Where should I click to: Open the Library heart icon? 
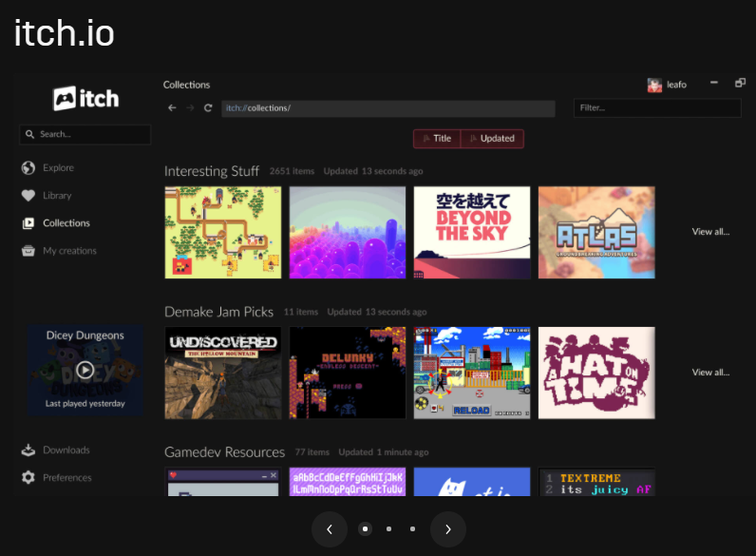pos(28,196)
